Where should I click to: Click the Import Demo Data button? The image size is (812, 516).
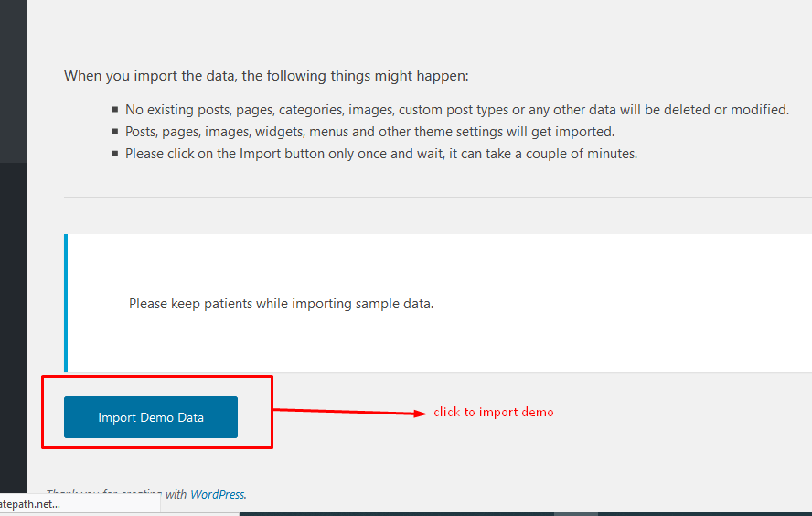point(151,417)
